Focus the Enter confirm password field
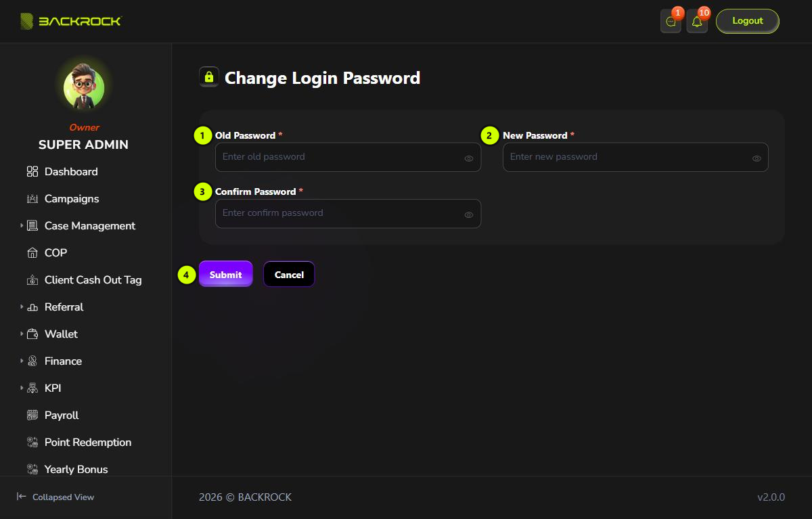This screenshot has width=812, height=519. click(348, 213)
